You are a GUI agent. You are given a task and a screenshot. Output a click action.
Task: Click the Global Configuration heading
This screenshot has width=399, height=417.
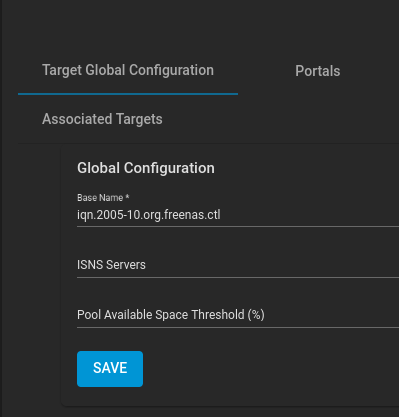pyautogui.click(x=146, y=168)
